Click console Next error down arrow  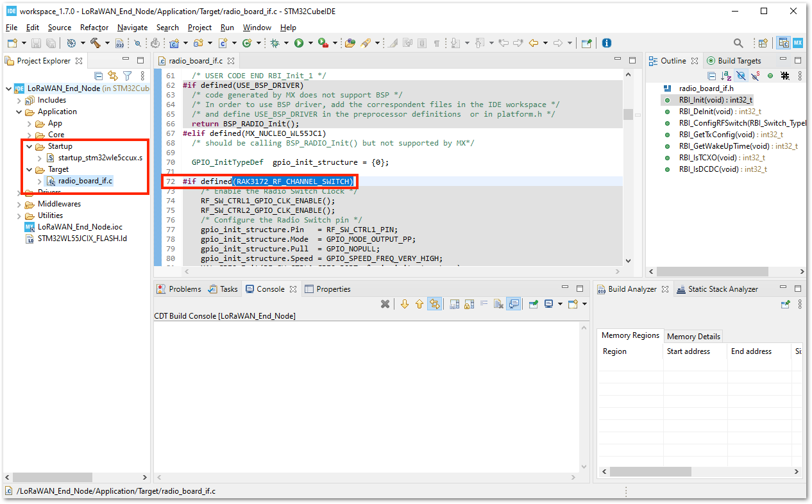[x=405, y=304]
